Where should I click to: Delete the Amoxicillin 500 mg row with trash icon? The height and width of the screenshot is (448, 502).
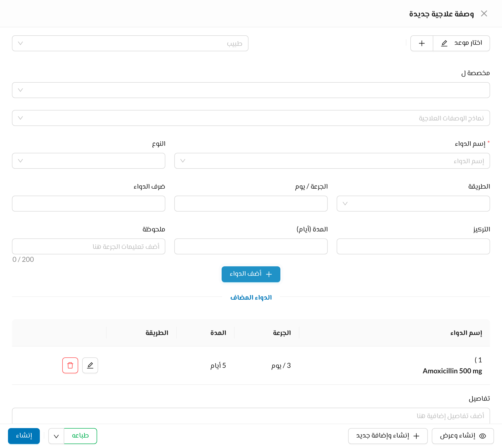tap(70, 365)
